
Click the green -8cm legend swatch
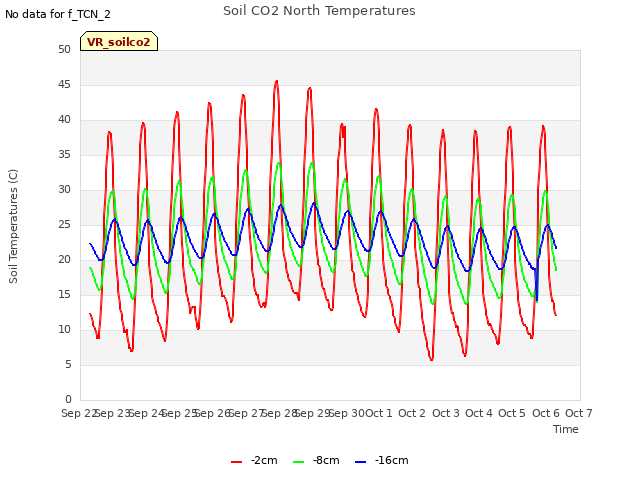coord(298,462)
